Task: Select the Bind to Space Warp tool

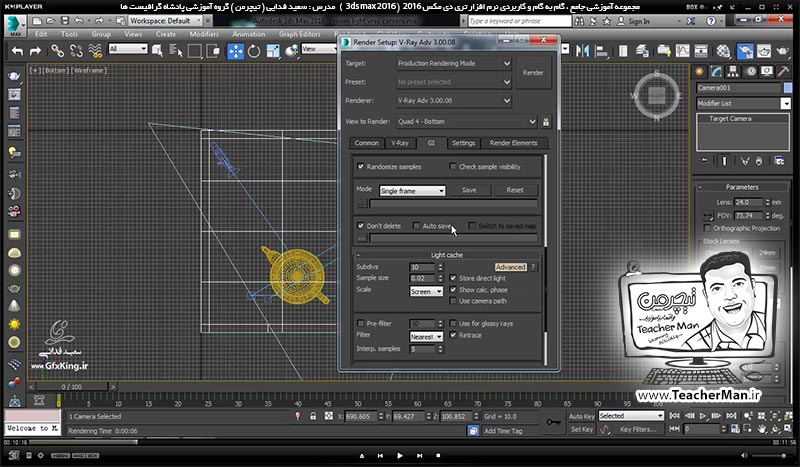Action: tap(95, 51)
